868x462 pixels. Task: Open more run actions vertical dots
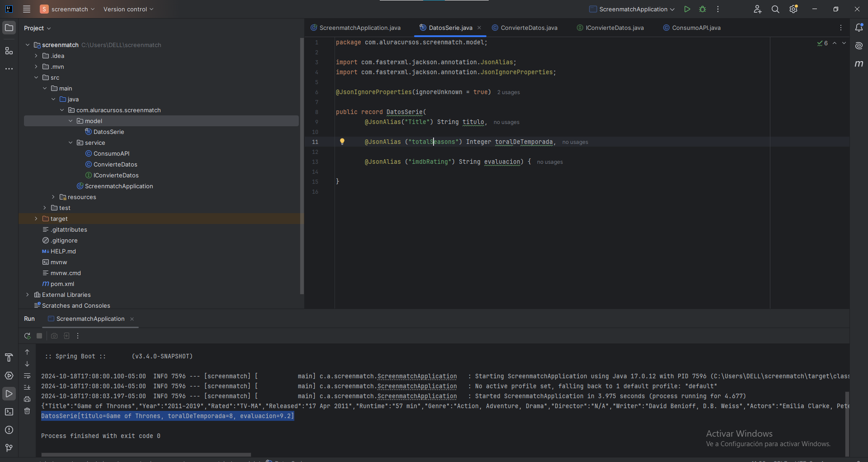pos(718,9)
